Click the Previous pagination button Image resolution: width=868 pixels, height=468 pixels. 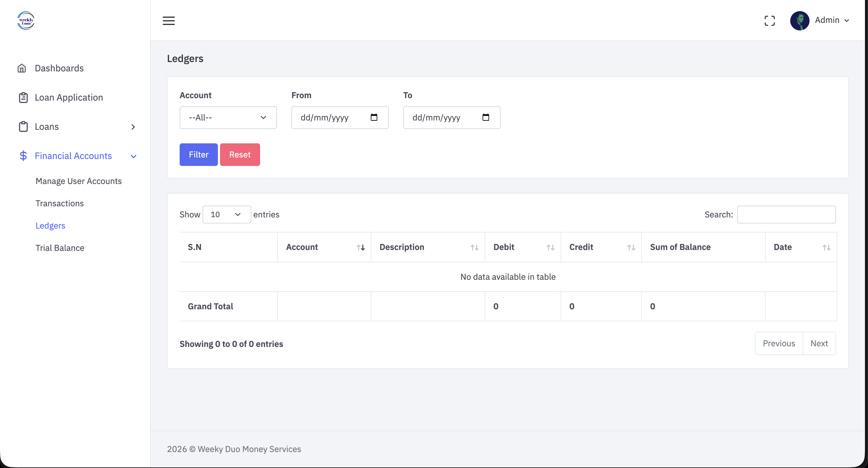[779, 343]
